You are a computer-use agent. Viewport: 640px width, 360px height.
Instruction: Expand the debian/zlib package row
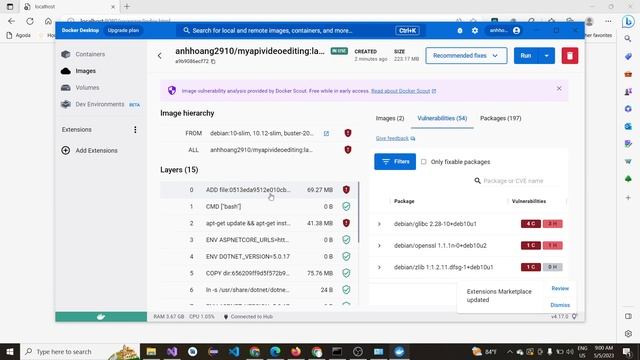[x=379, y=267]
